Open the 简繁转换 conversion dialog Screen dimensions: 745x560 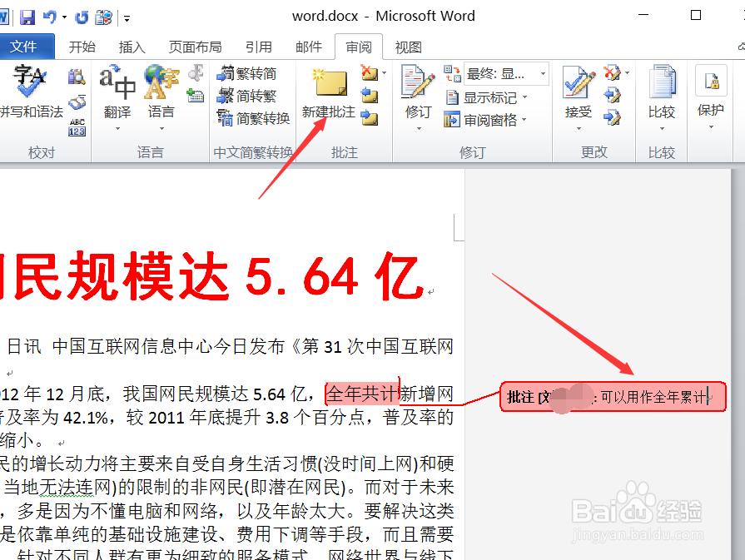pos(253,118)
